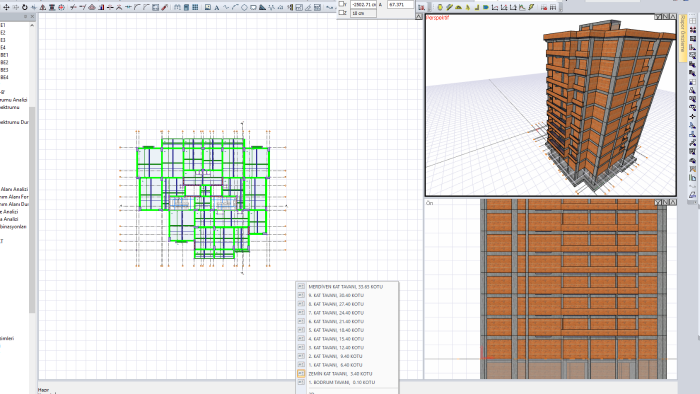Image resolution: width=700 pixels, height=394 pixels.
Task: Select '6. KAT TAVANI, 21.40 KOTU' story
Action: point(336,322)
